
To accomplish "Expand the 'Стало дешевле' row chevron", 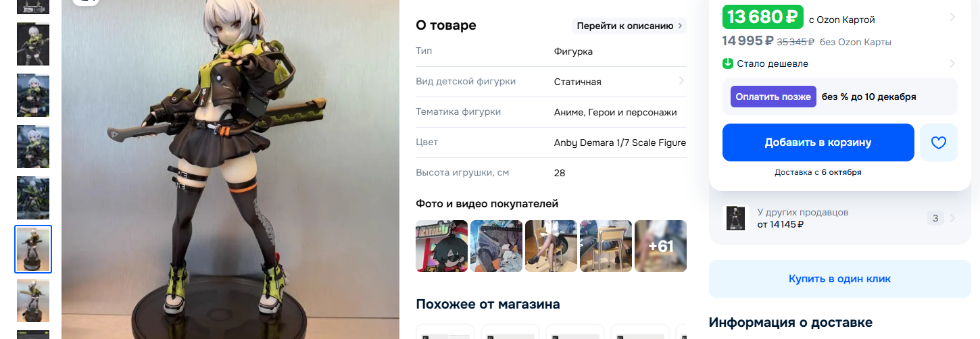I will [x=952, y=63].
